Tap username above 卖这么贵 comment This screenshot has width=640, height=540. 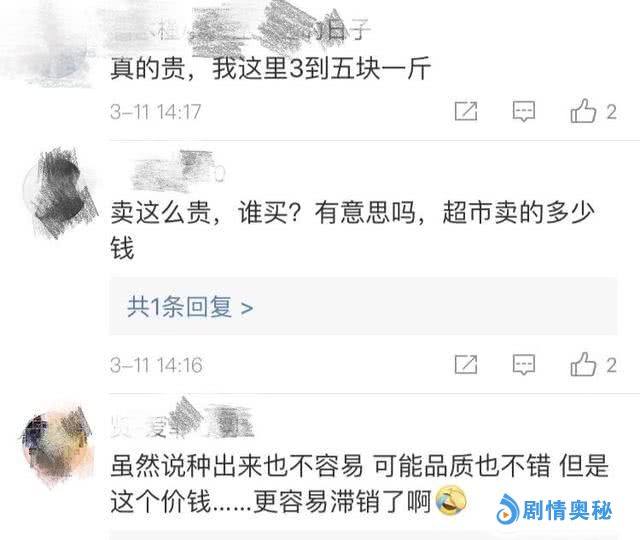click(178, 172)
